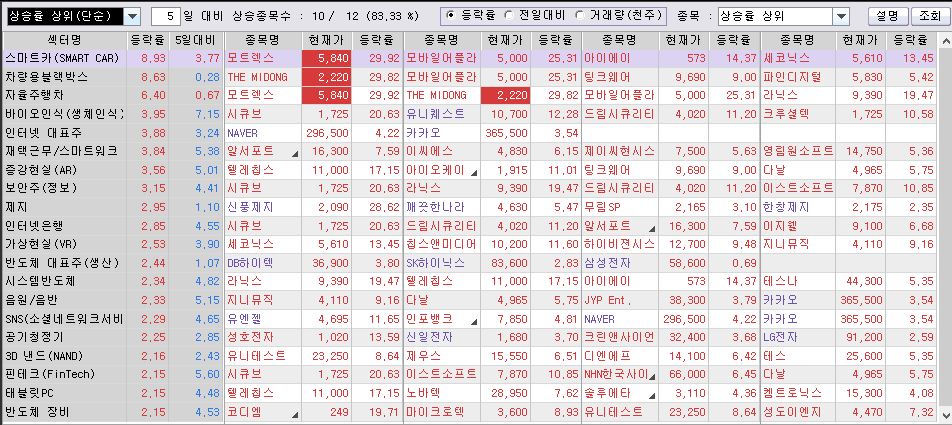
Task: Click the 성호전자 stock cell
Action: click(264, 337)
